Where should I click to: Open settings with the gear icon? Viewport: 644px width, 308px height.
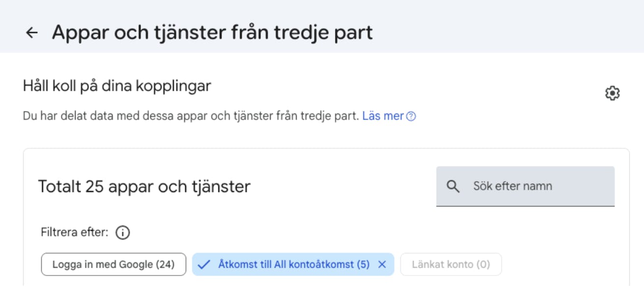point(612,93)
